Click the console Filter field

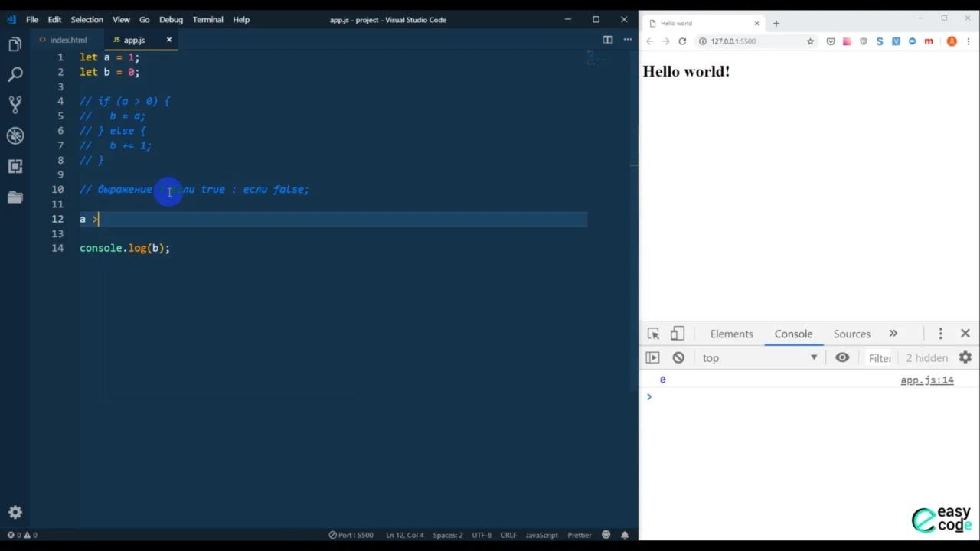(880, 358)
